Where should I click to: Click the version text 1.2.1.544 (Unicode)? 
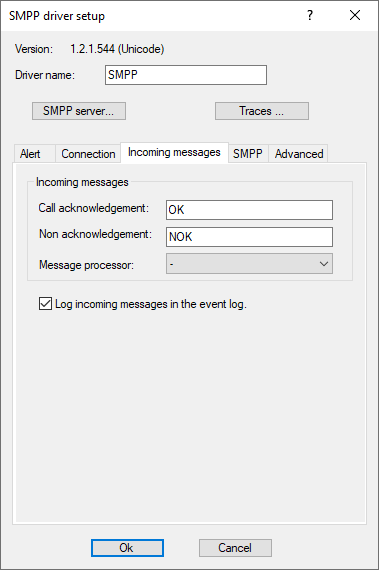pos(117,49)
